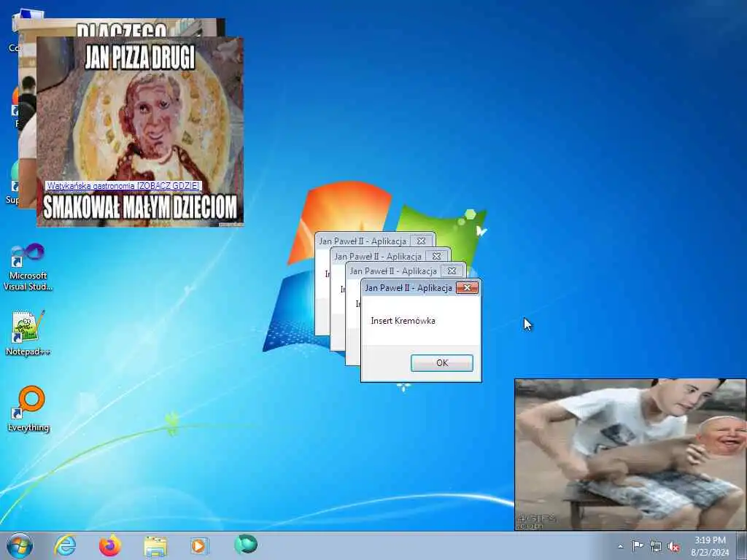The width and height of the screenshot is (747, 560).
Task: Click OK in the Insert Kremówka dialog
Action: coord(441,363)
